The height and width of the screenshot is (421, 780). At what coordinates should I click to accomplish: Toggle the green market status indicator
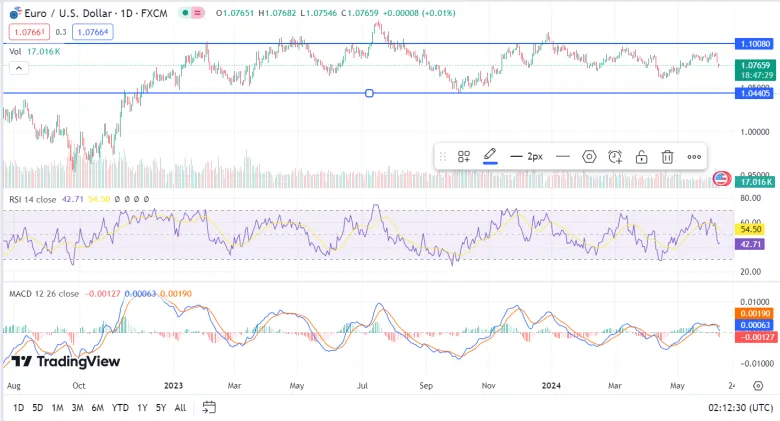(185, 13)
